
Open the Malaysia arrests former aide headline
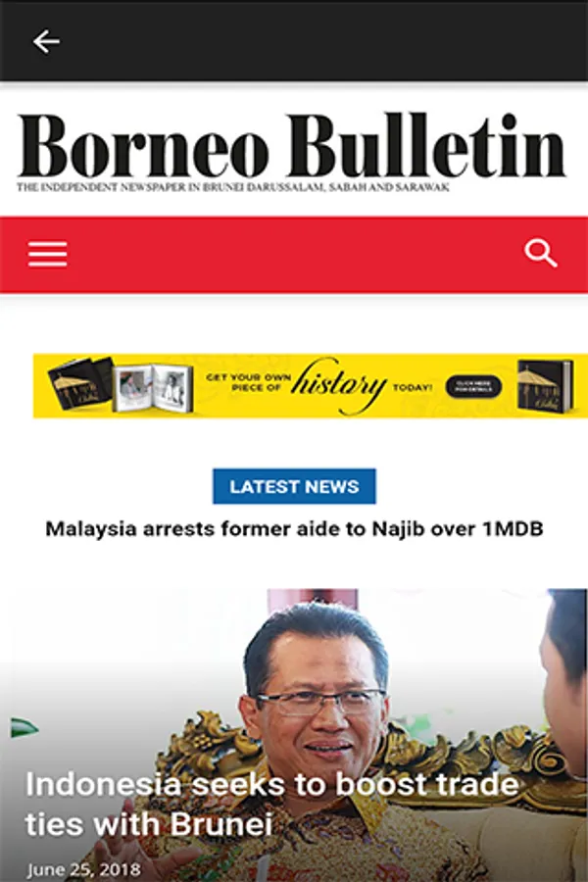tap(294, 529)
